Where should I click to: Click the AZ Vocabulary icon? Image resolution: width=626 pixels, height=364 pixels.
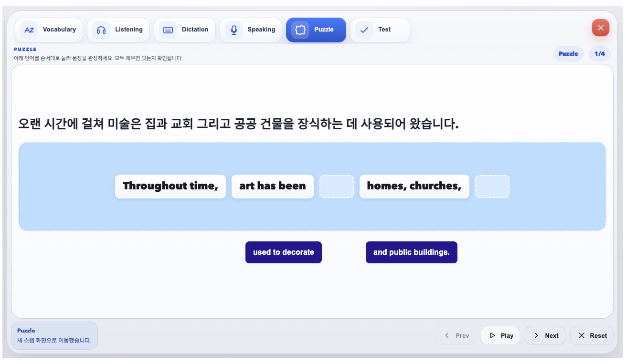click(29, 30)
